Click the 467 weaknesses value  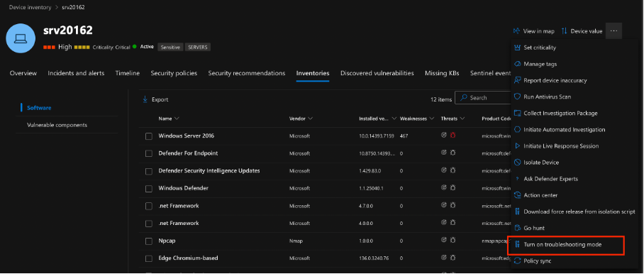point(404,136)
